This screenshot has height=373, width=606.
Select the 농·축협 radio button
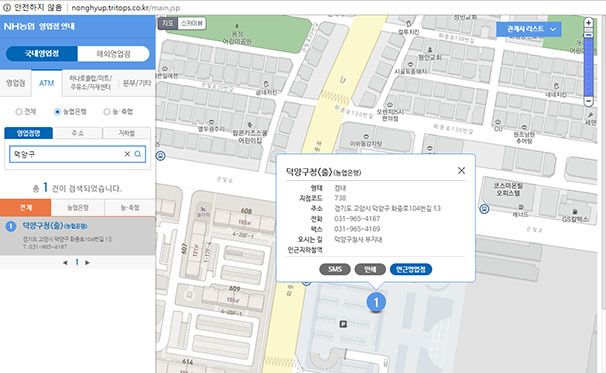pos(107,112)
